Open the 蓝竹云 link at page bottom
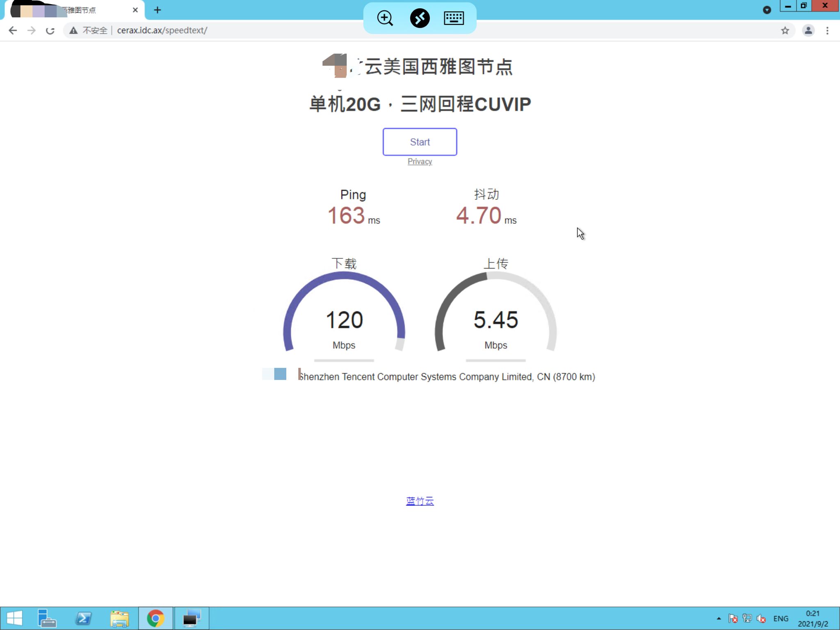This screenshot has height=630, width=840. click(420, 500)
